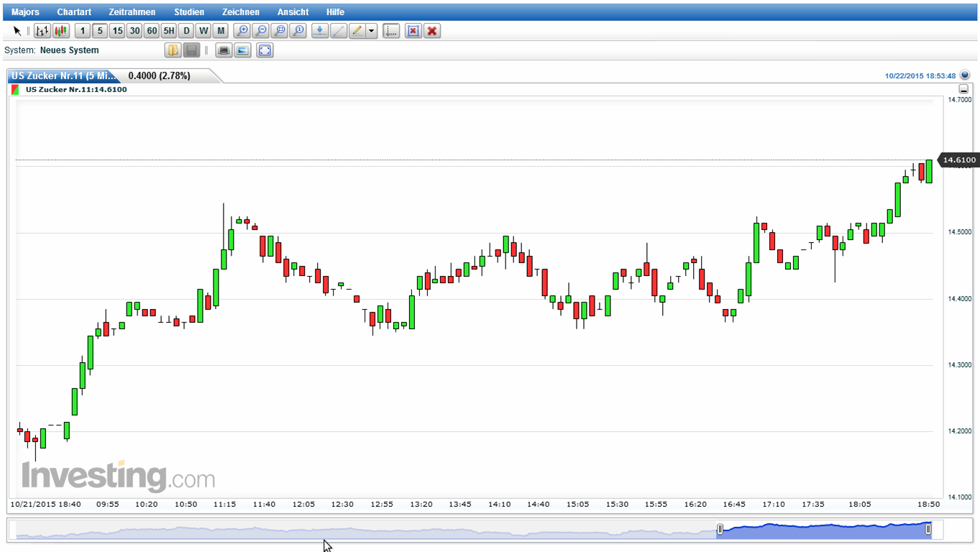The width and height of the screenshot is (980, 552).
Task: Set the timeframe to 5H
Action: tap(169, 31)
